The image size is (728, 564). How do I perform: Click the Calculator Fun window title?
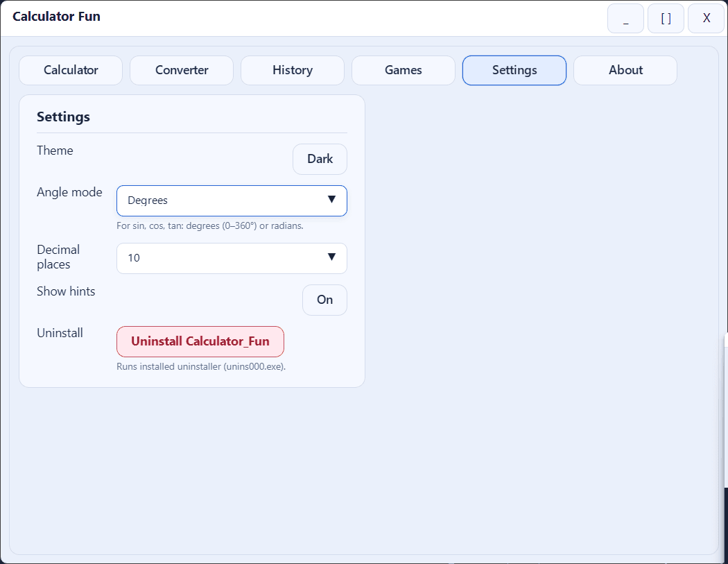click(56, 17)
